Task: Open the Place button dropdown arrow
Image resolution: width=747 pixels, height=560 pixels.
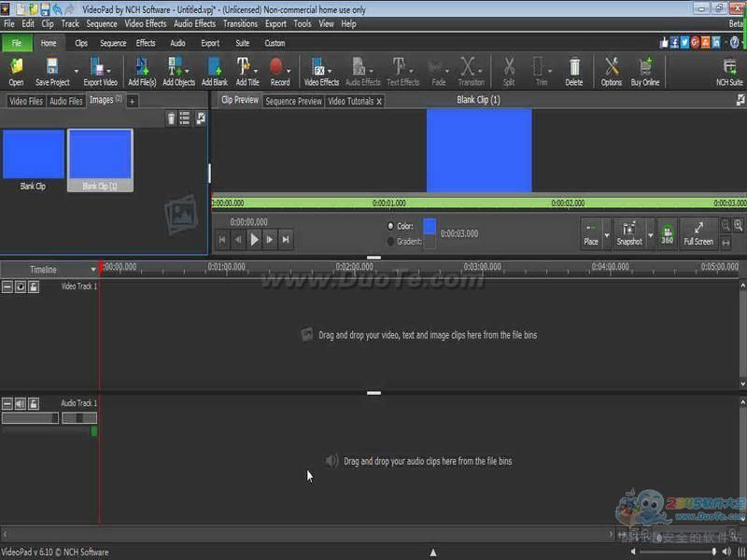Action: pyautogui.click(x=606, y=233)
